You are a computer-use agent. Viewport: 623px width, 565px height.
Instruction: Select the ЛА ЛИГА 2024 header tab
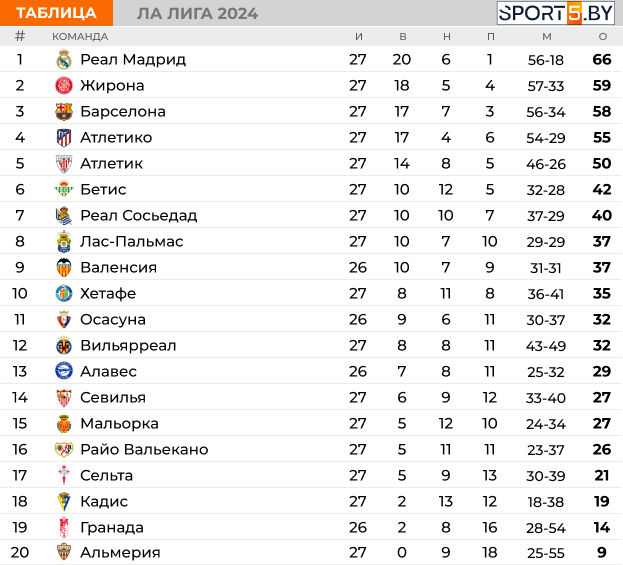[x=197, y=14]
